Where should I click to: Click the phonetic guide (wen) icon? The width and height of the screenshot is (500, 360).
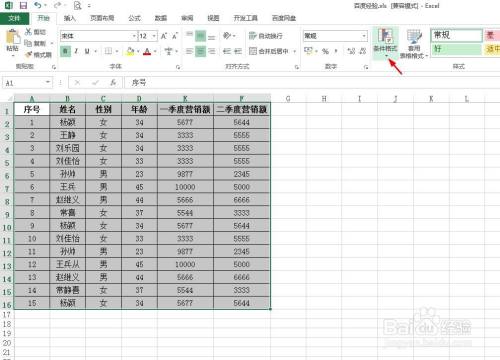[x=169, y=51]
